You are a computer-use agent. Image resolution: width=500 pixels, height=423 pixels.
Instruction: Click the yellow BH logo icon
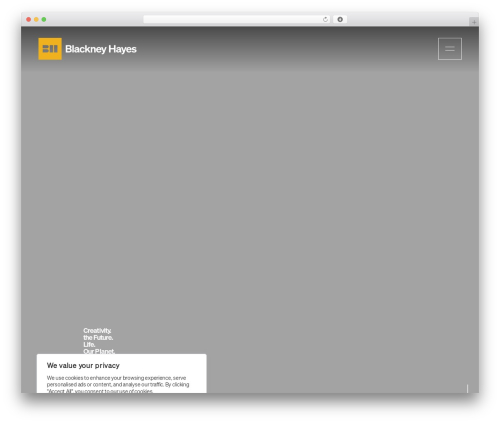click(50, 49)
